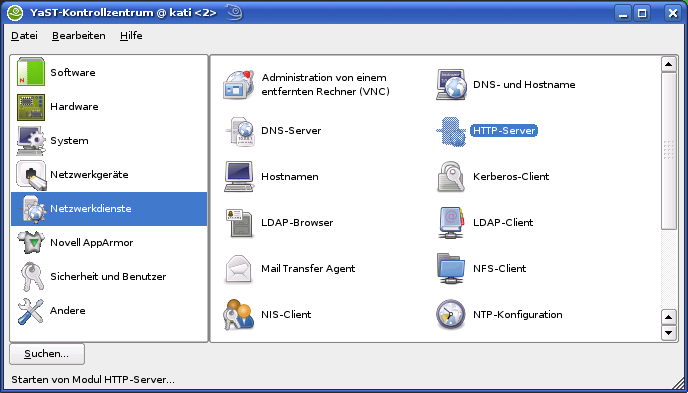Maximize the YaST-Kontrollzentrum window
This screenshot has height=393, width=688.
[x=642, y=13]
